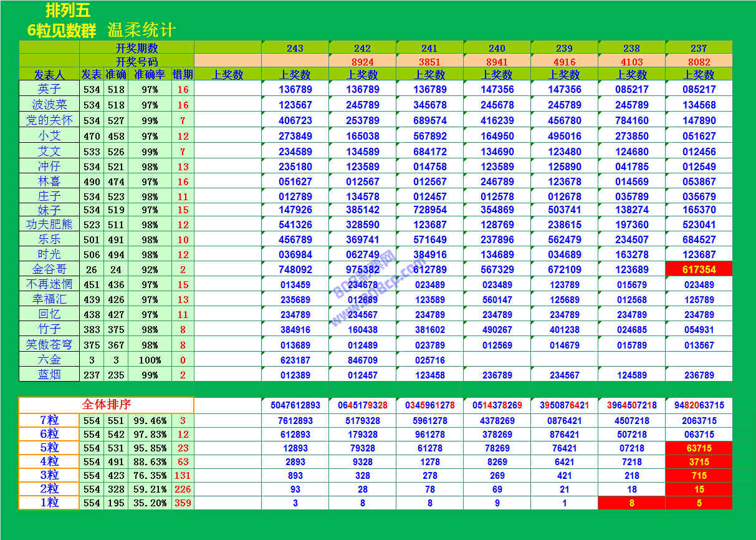Click the 全体排序 section header
The width and height of the screenshot is (756, 540).
(x=106, y=405)
